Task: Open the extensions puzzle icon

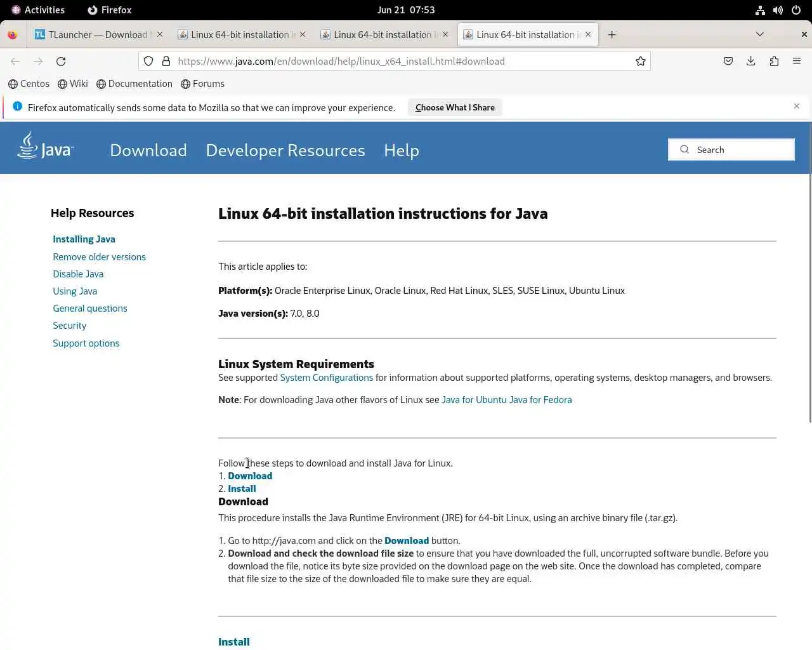Action: click(774, 62)
